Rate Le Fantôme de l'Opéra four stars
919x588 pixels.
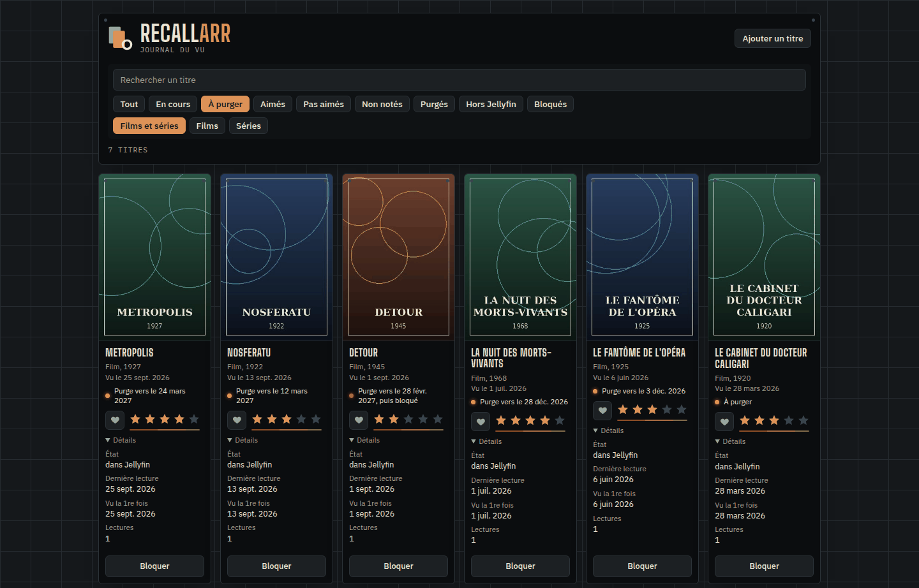667,409
